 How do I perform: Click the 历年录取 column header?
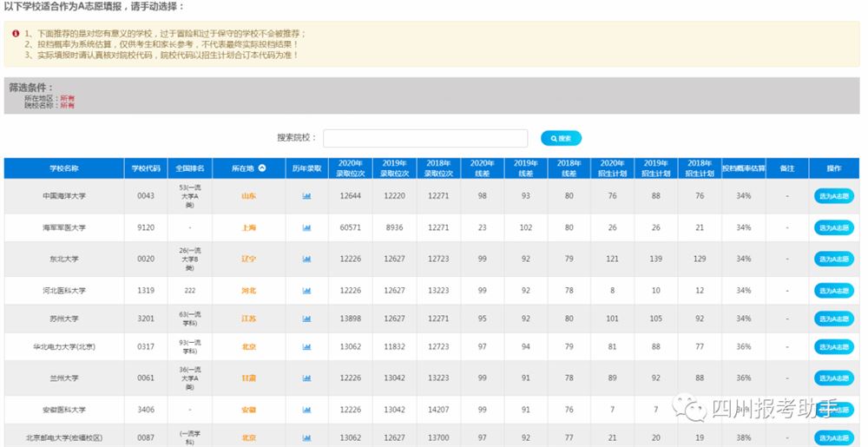point(306,168)
